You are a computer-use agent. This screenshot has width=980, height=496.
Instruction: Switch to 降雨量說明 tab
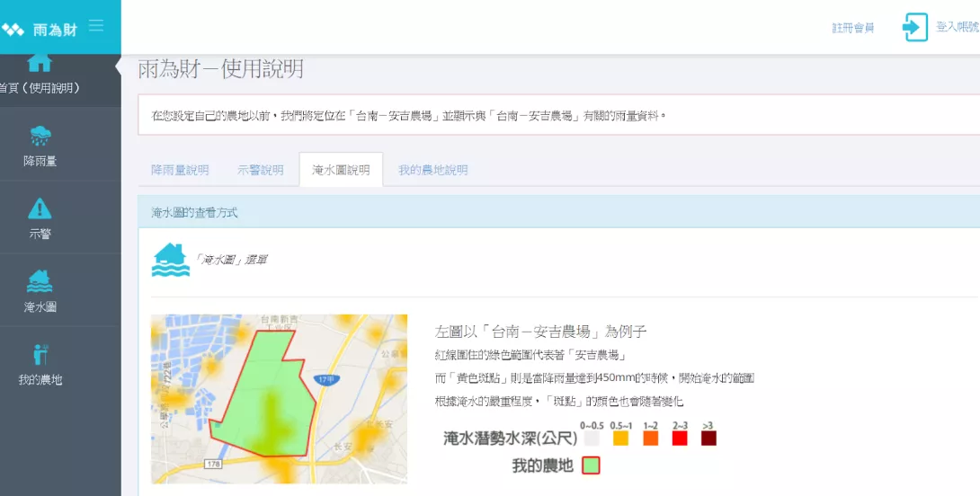click(x=180, y=170)
